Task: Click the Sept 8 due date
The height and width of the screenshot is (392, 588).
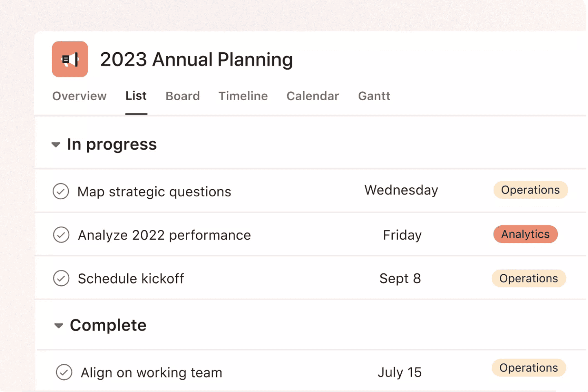Action: (400, 279)
